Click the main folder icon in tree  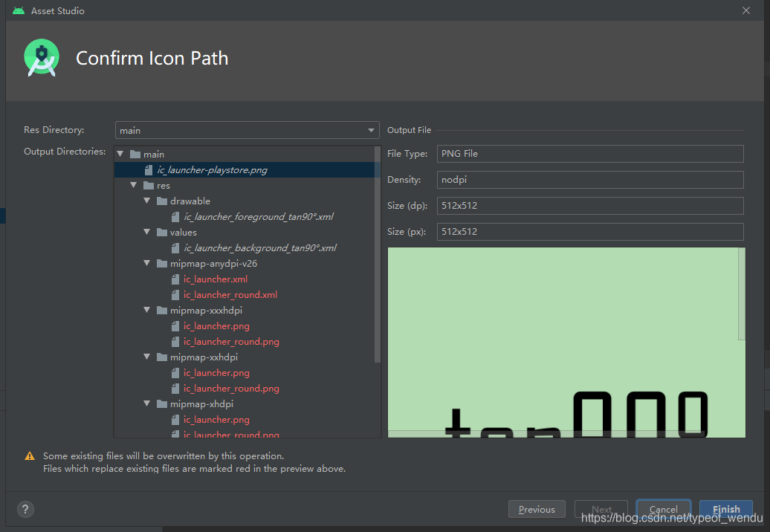pyautogui.click(x=135, y=154)
